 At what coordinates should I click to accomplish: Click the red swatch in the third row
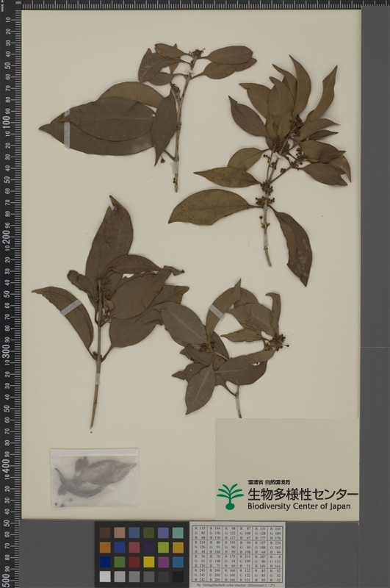[134, 562]
